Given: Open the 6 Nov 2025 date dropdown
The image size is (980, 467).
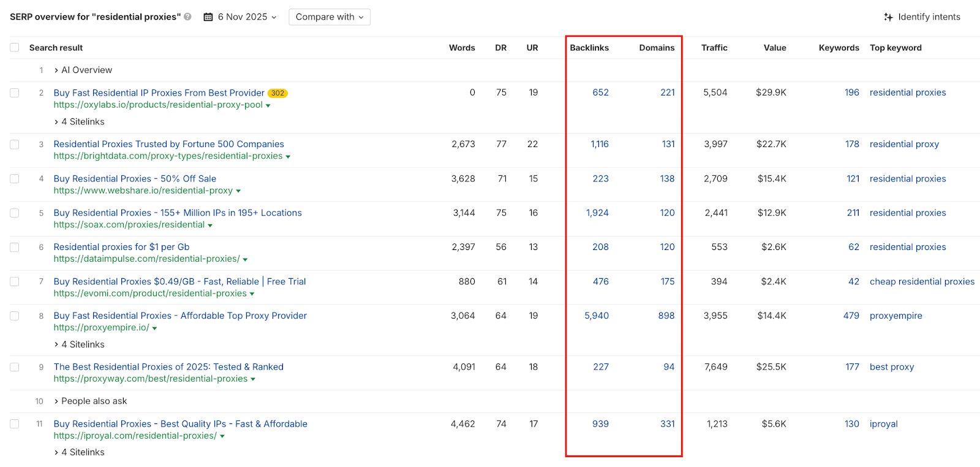Looking at the screenshot, I should (x=241, y=17).
